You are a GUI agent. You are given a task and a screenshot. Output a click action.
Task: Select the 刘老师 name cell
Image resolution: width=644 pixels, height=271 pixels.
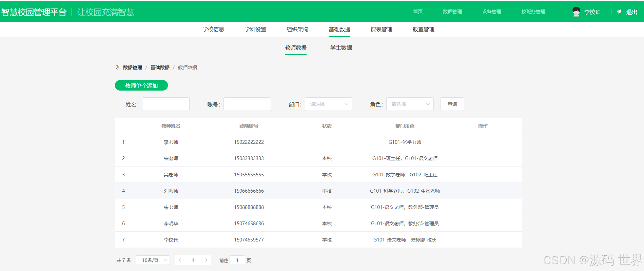pos(171,191)
